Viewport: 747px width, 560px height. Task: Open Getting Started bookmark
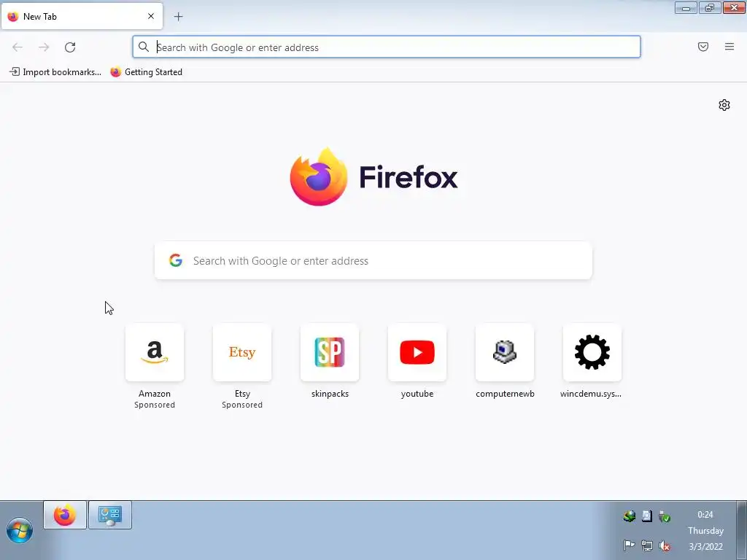(x=146, y=72)
